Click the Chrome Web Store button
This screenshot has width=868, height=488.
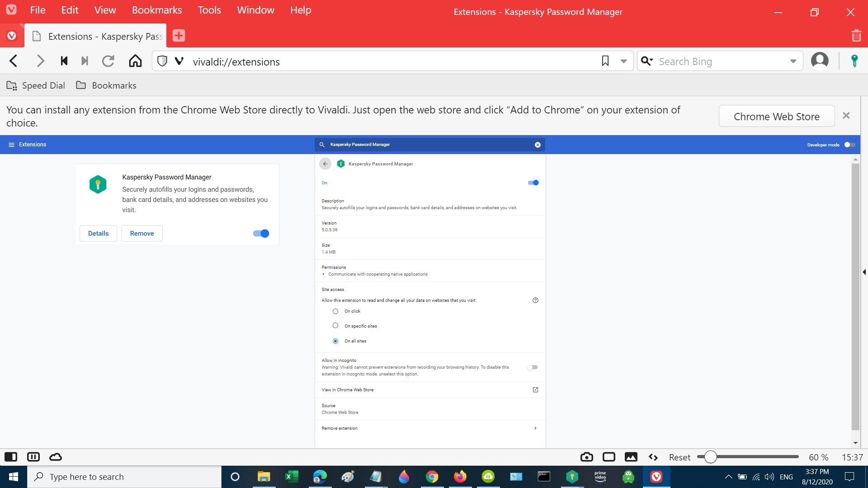coord(776,116)
